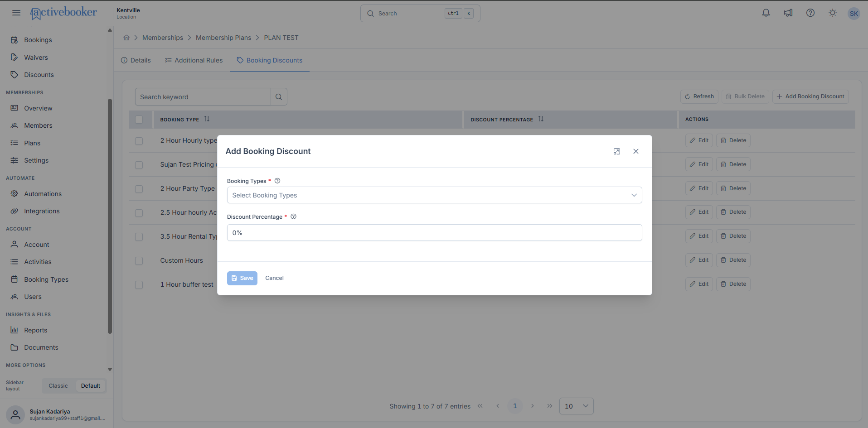
Task: Open the rows-per-page dropdown showing 10
Action: (576, 406)
